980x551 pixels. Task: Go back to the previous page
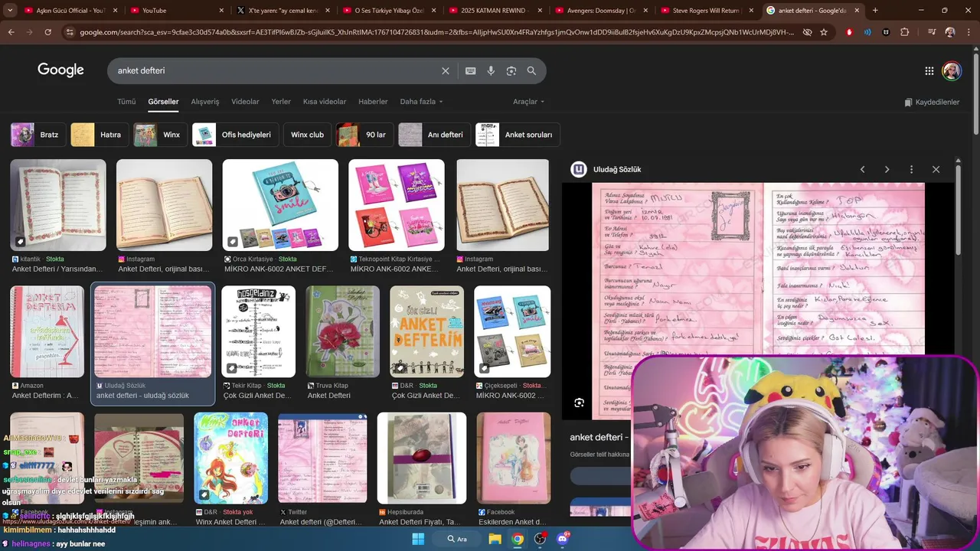coord(11,32)
